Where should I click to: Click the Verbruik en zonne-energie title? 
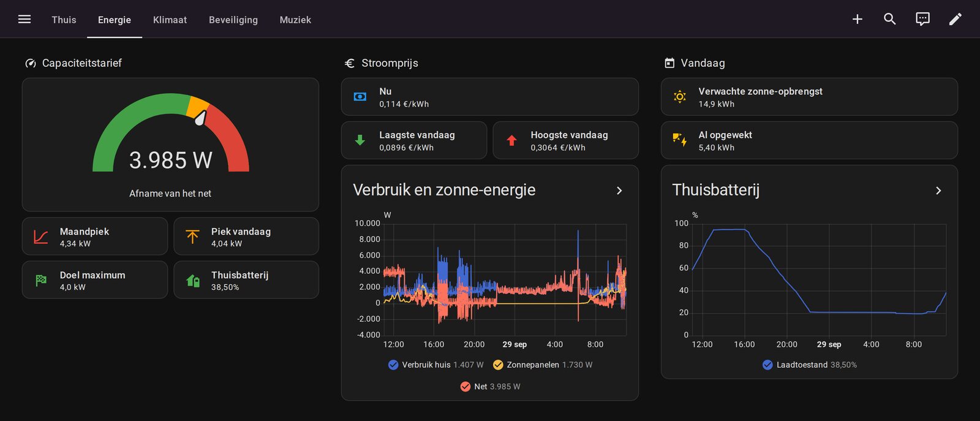point(444,190)
